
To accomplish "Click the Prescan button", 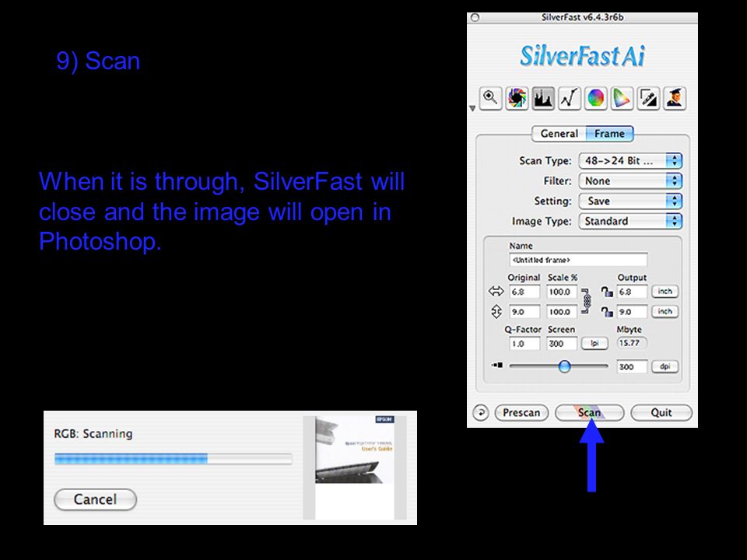I will (521, 413).
